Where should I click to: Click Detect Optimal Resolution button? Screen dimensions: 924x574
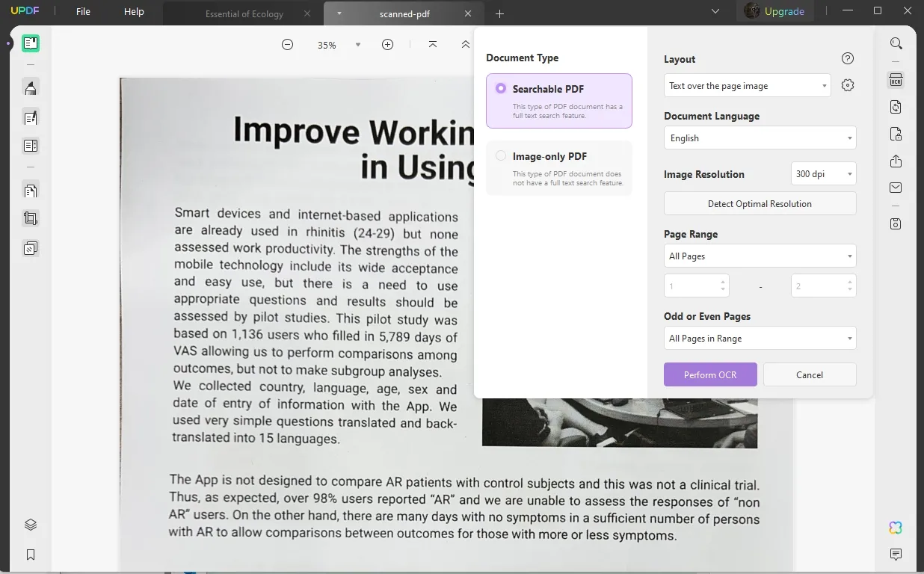[x=760, y=203]
